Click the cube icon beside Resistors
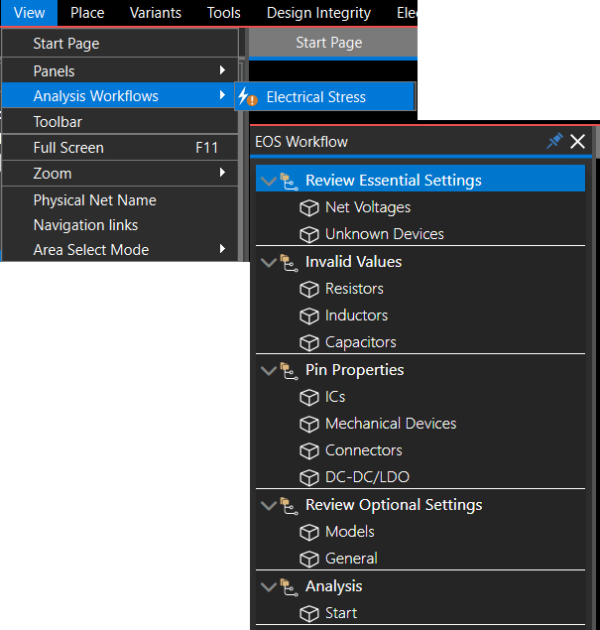Screen dimensions: 600x630 point(309,289)
